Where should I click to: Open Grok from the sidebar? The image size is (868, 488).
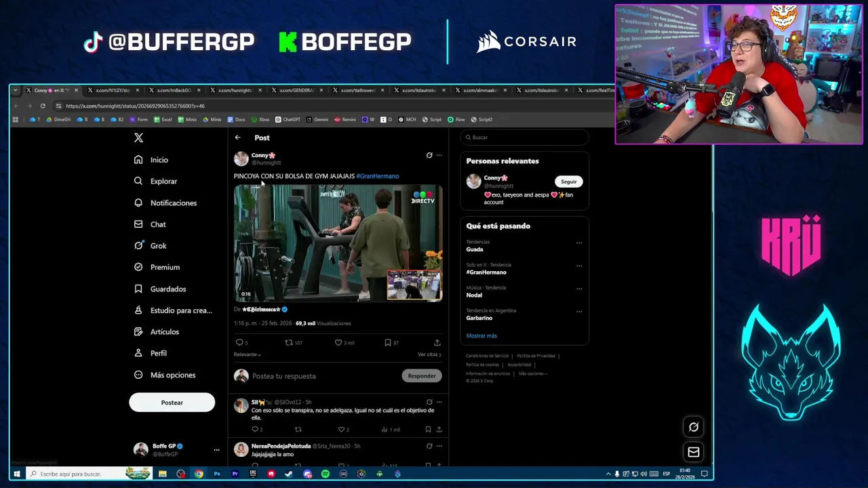click(151, 246)
